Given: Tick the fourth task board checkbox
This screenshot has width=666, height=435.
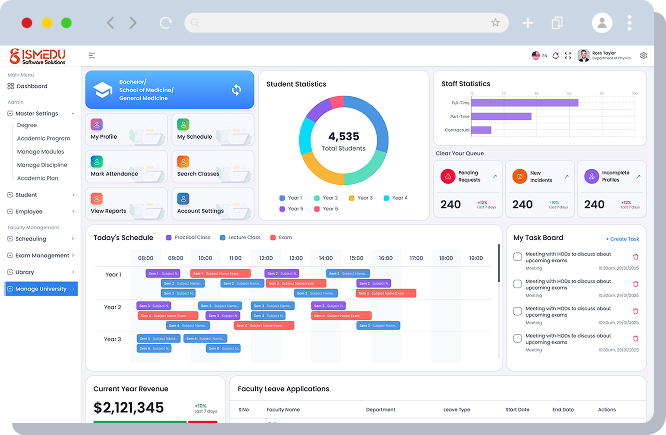Looking at the screenshot, I should (517, 339).
